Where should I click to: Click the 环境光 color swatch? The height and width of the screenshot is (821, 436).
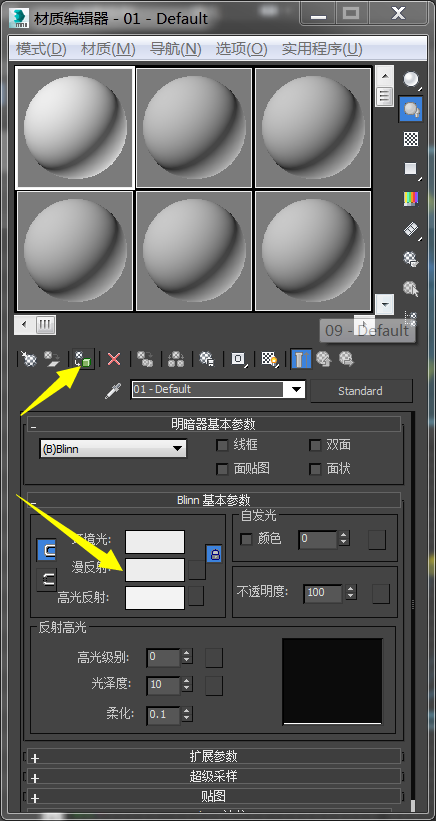point(155,541)
